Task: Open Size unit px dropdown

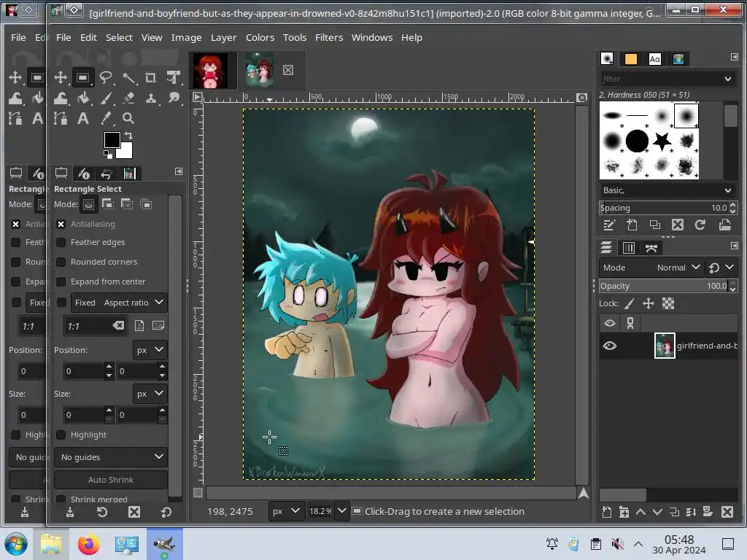Action: [150, 394]
